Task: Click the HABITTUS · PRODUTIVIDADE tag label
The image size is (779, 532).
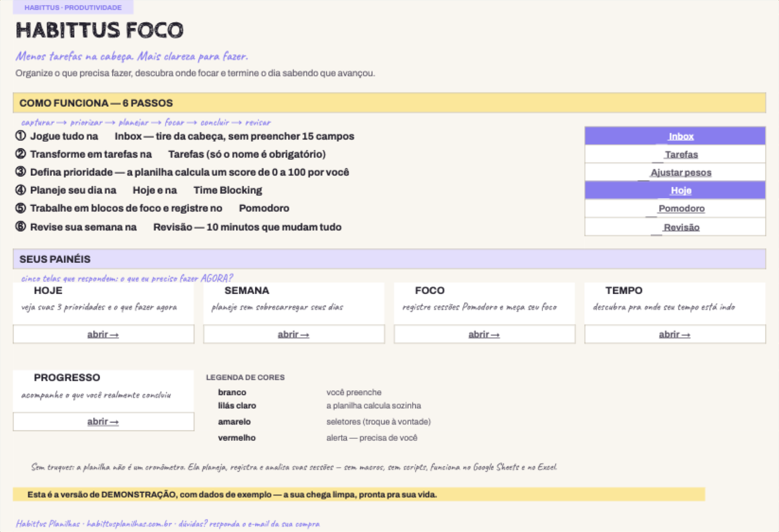Action: click(73, 7)
